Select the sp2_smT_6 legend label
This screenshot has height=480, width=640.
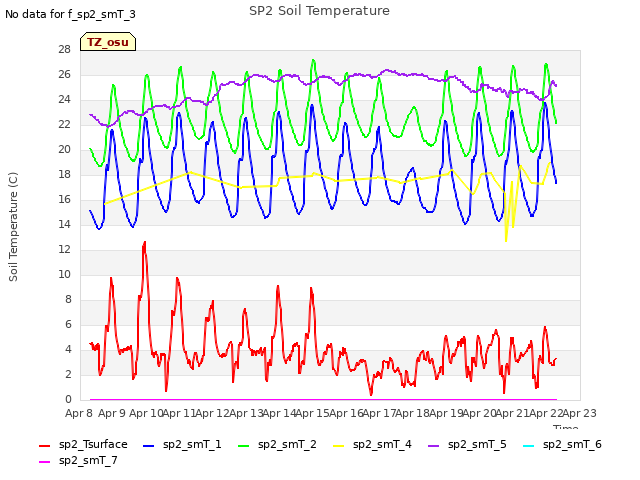coord(572,444)
